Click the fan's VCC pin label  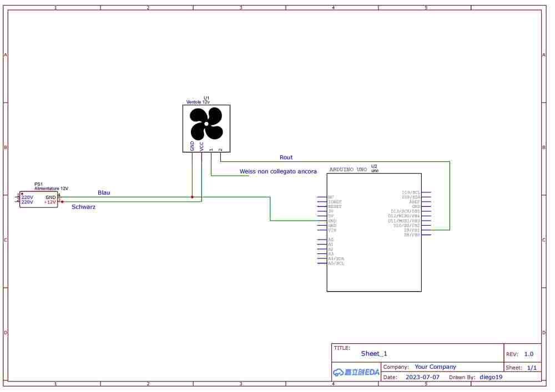pyautogui.click(x=203, y=147)
